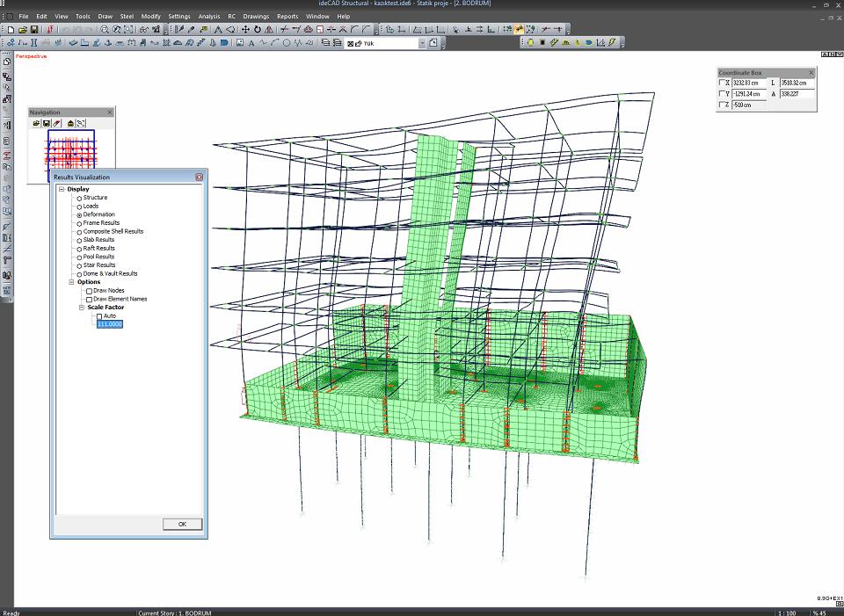Tick the Auto scale factor checkbox
The height and width of the screenshot is (616, 844).
coord(99,316)
